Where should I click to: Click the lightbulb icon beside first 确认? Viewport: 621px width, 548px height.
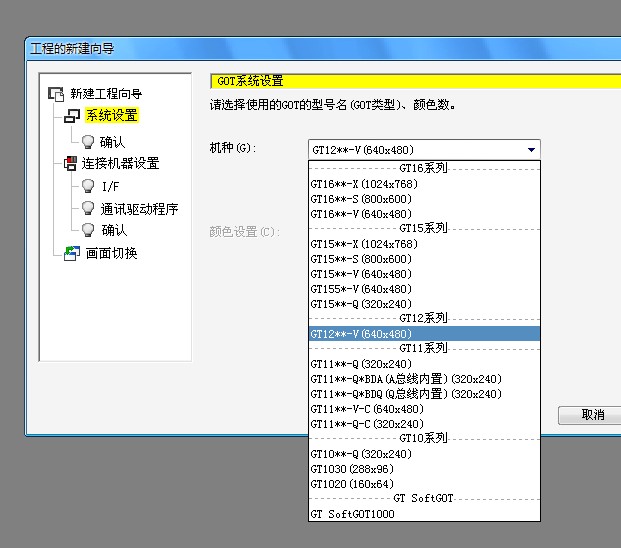tap(88, 141)
